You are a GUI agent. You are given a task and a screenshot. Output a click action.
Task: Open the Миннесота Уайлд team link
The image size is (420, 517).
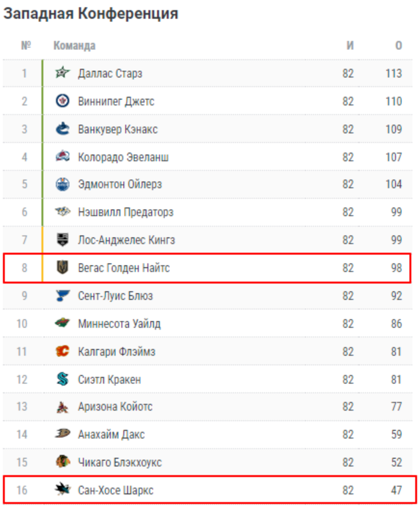pyautogui.click(x=119, y=323)
